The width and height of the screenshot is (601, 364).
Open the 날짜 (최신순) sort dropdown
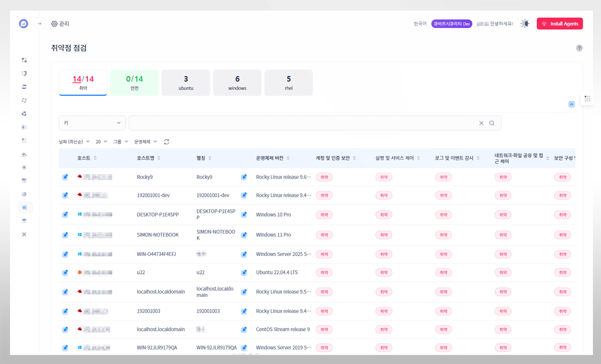[75, 142]
